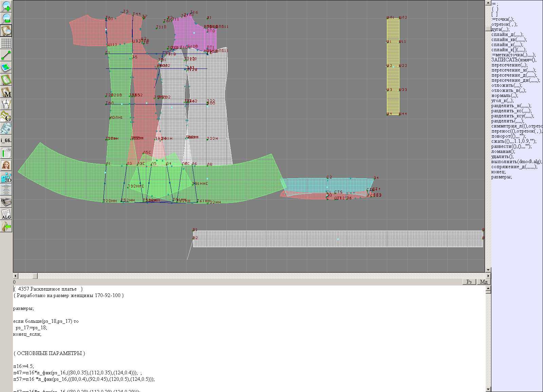Select the line segment drawing tool
Screen dimensions: 543x392
click(x=6, y=55)
